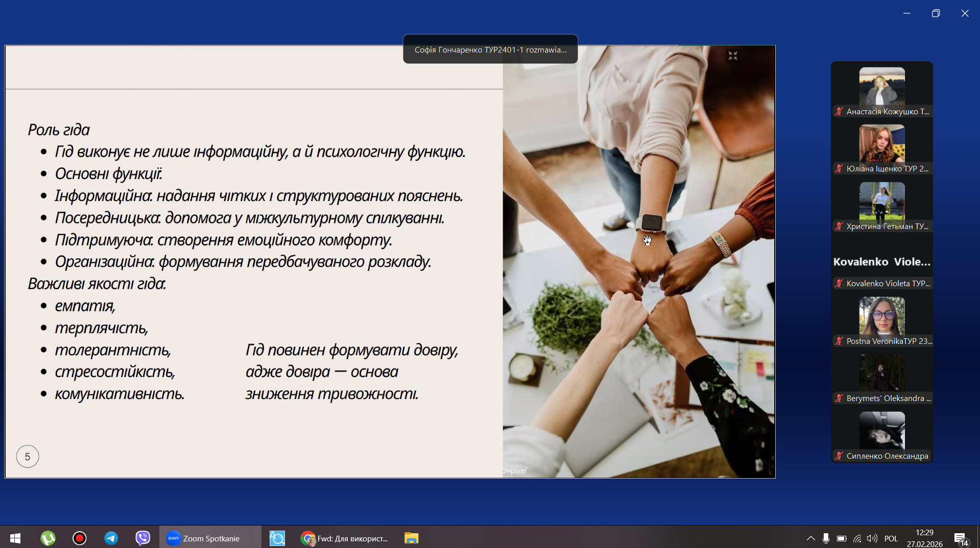Switch to Zoom Spotkanie taskbar window
Screen dimensions: 980x548
(210, 538)
